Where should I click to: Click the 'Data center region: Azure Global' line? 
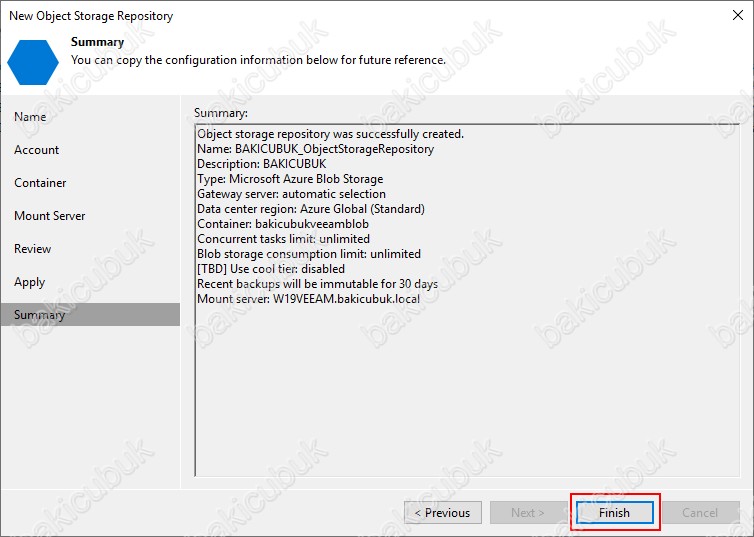coord(311,209)
